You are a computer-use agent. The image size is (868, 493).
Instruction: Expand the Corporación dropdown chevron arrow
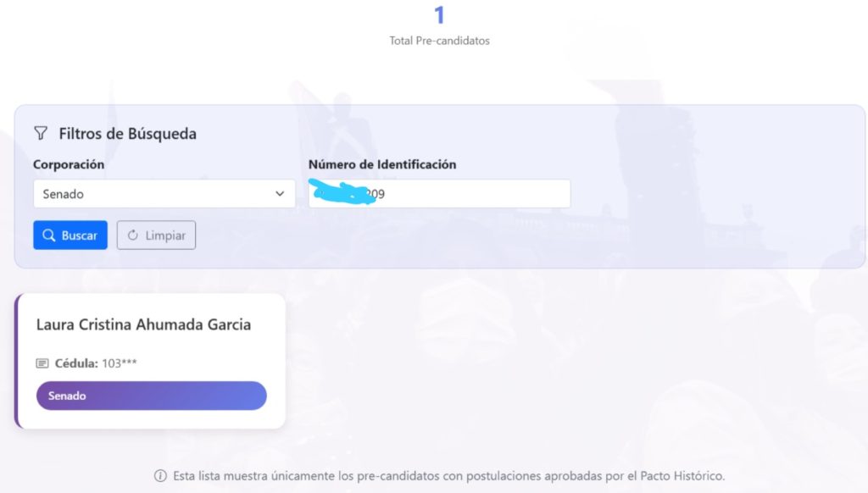[281, 194]
